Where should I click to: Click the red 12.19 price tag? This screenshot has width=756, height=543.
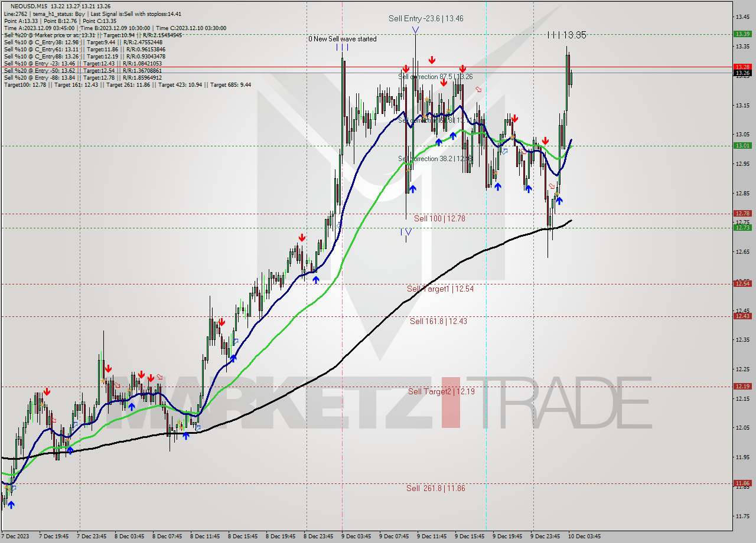742,386
